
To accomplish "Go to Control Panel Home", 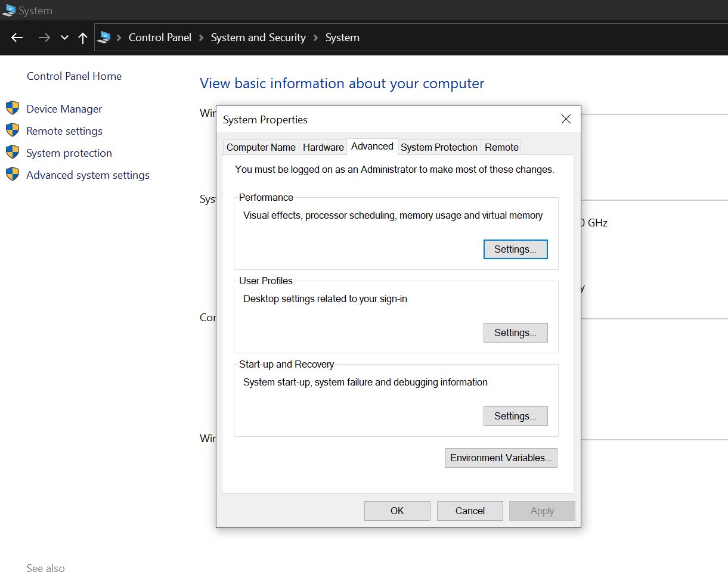I will pyautogui.click(x=74, y=76).
